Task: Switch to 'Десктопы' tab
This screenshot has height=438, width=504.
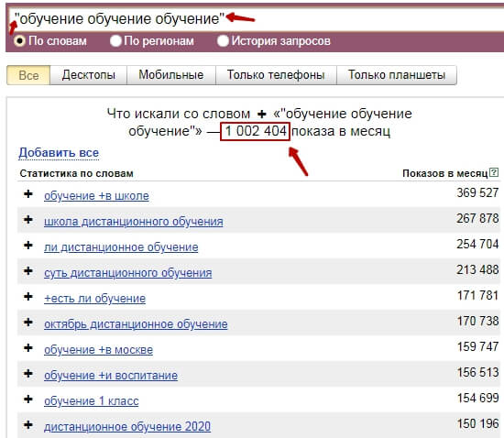Action: coord(88,75)
